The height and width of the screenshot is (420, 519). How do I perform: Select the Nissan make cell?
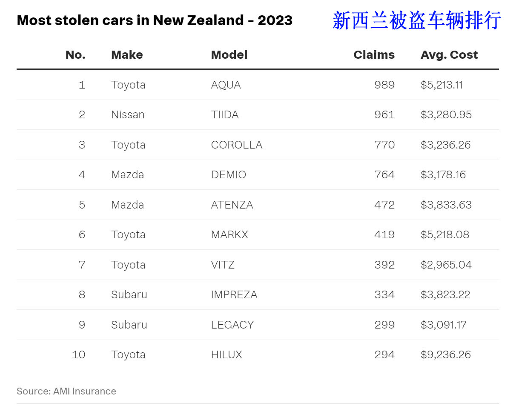click(128, 115)
